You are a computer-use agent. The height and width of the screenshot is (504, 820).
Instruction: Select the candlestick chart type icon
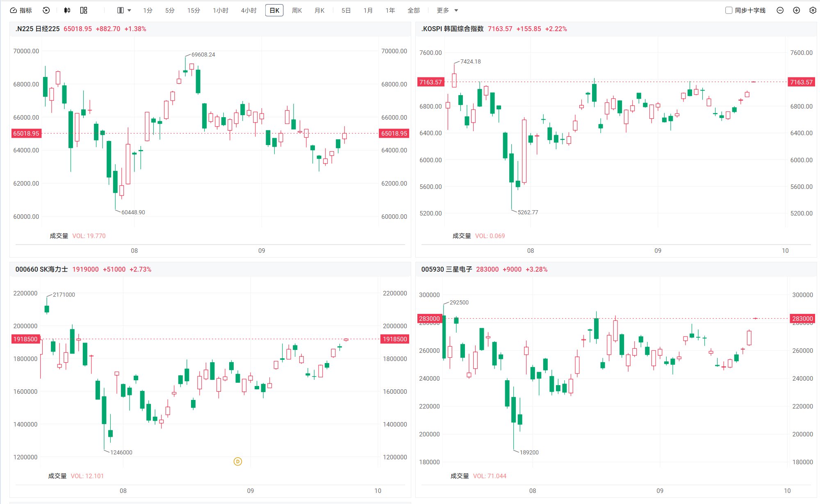coord(67,10)
